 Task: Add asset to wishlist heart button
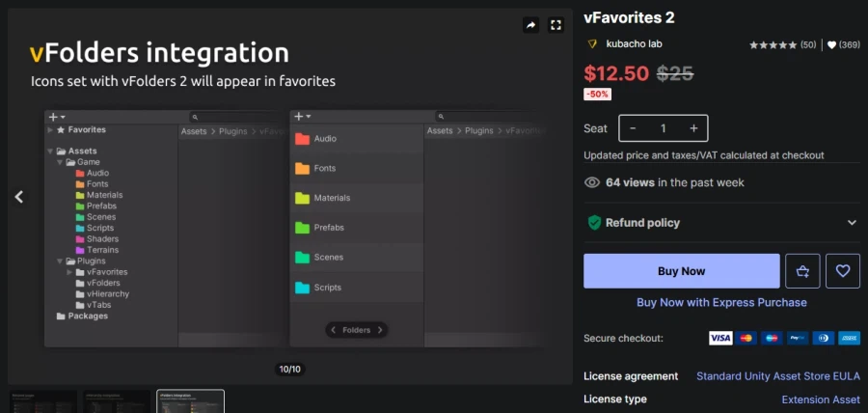(843, 271)
